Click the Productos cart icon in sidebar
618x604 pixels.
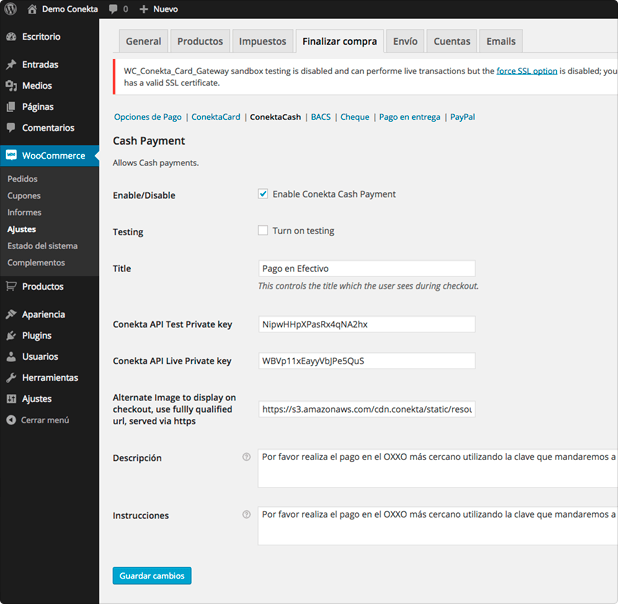point(11,286)
